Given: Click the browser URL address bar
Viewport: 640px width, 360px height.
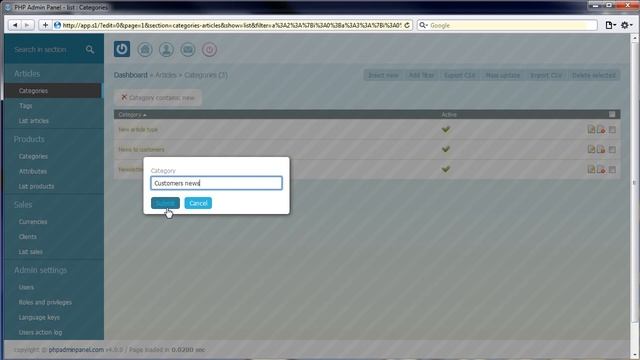Looking at the screenshot, I should point(232,25).
